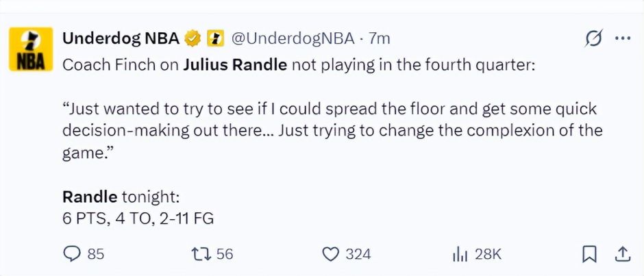Click the repost count 56
Viewport: 644px width, 276px height.
click(225, 254)
